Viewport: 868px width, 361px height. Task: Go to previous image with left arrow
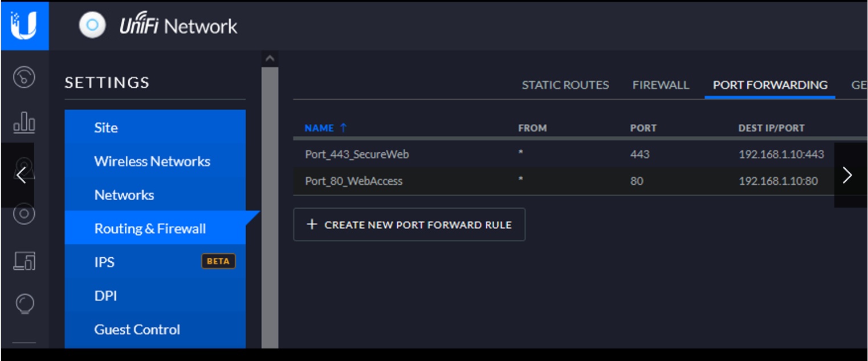[18, 175]
